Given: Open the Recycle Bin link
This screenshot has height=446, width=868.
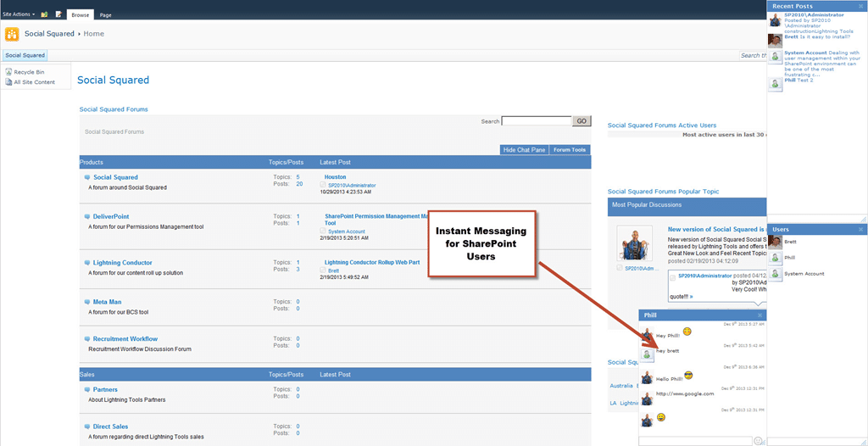Looking at the screenshot, I should click(30, 72).
